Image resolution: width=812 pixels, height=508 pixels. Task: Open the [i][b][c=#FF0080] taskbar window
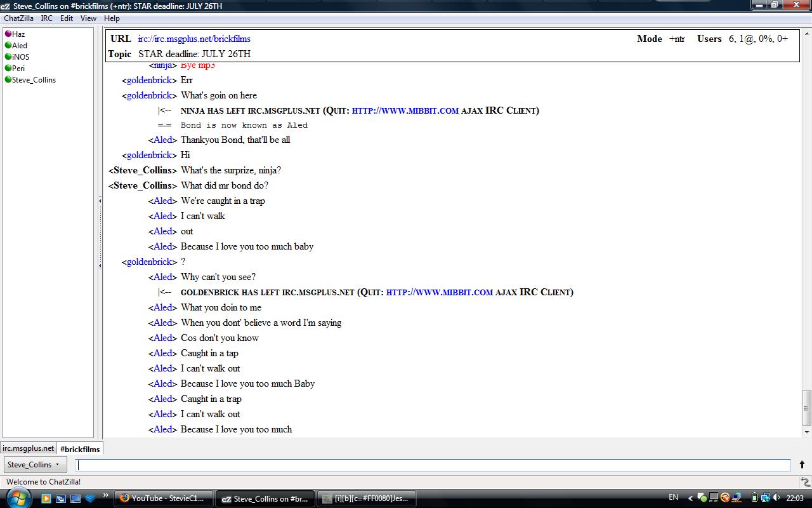coord(365,498)
